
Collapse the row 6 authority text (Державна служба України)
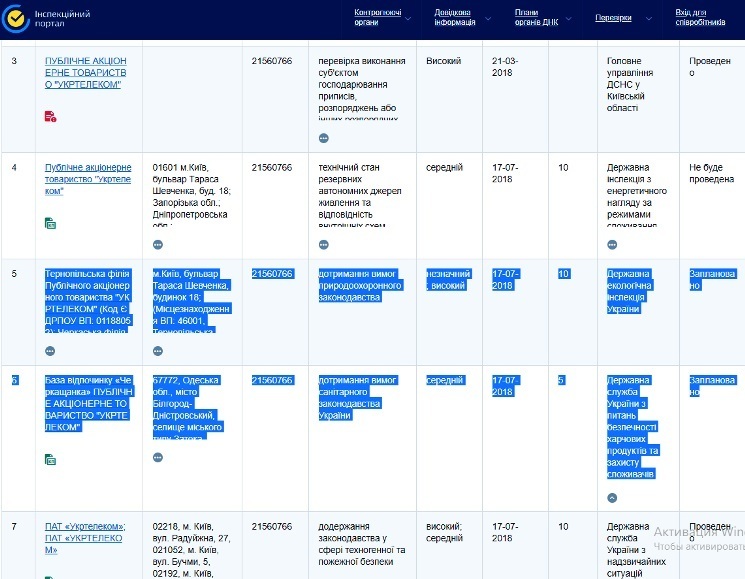point(612,498)
